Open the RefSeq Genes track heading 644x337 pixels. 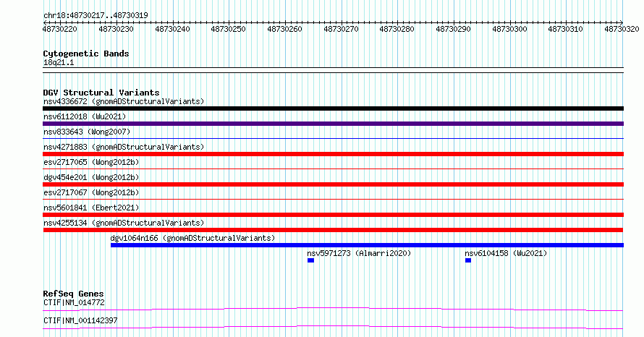[73, 294]
